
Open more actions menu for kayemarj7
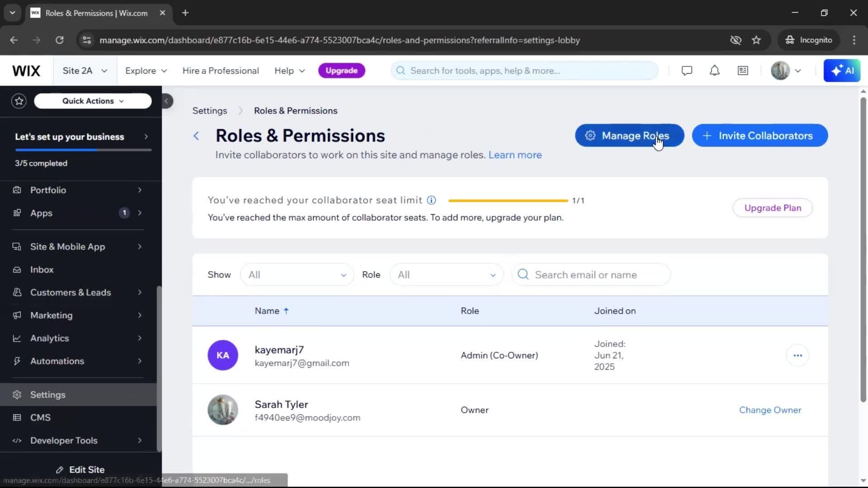click(x=797, y=356)
